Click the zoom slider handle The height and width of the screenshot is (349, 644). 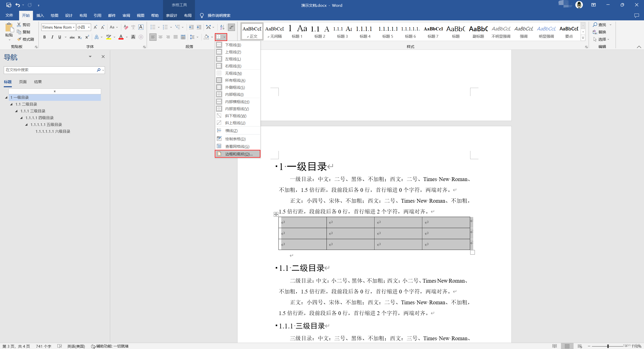[x=608, y=346]
